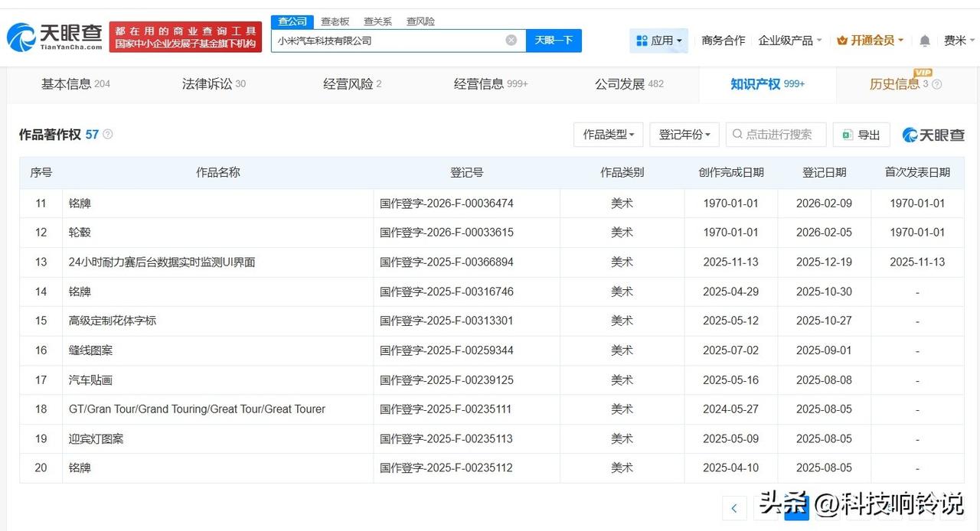Open notifications via the bell icon

[925, 41]
